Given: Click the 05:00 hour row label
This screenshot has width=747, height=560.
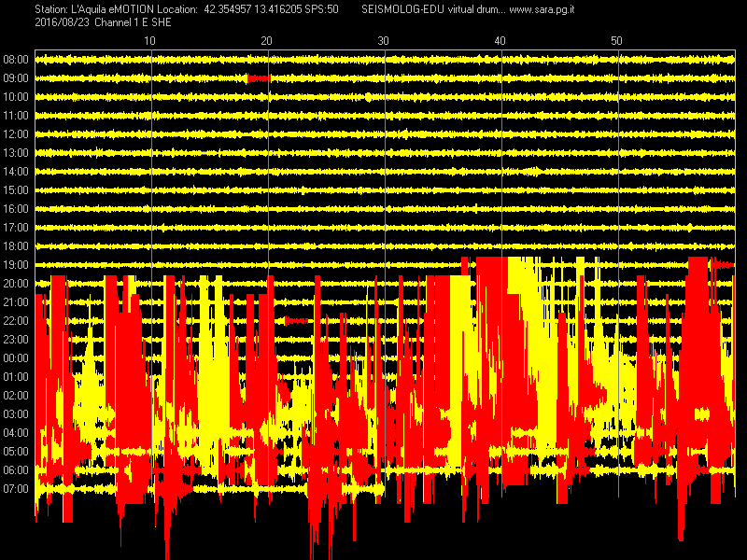Looking at the screenshot, I should tap(16, 452).
